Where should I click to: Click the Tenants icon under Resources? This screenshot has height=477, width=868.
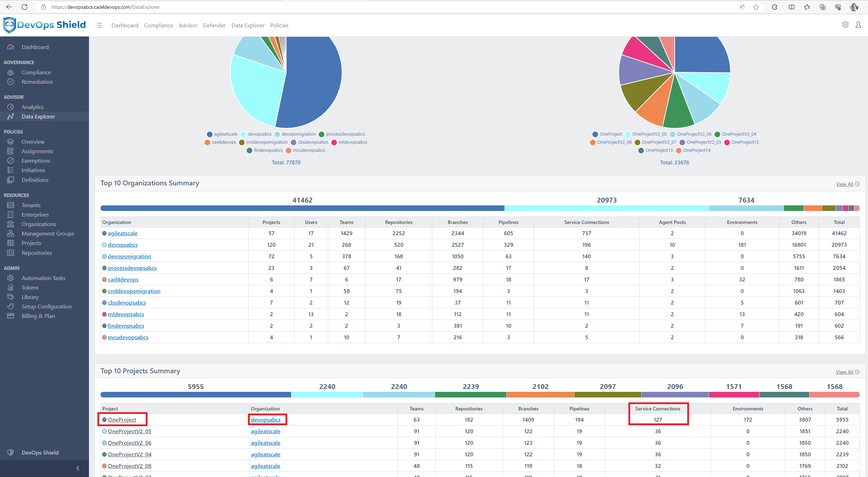coord(11,205)
